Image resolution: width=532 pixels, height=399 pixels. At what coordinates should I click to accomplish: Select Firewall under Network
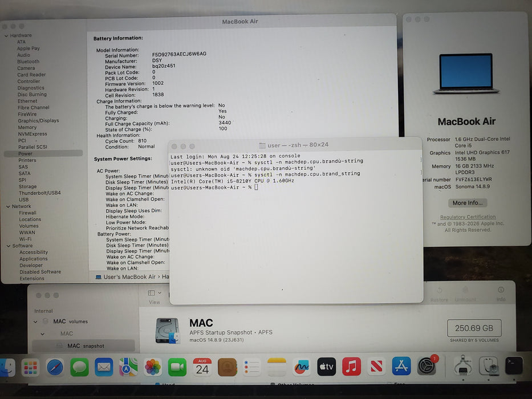(27, 213)
